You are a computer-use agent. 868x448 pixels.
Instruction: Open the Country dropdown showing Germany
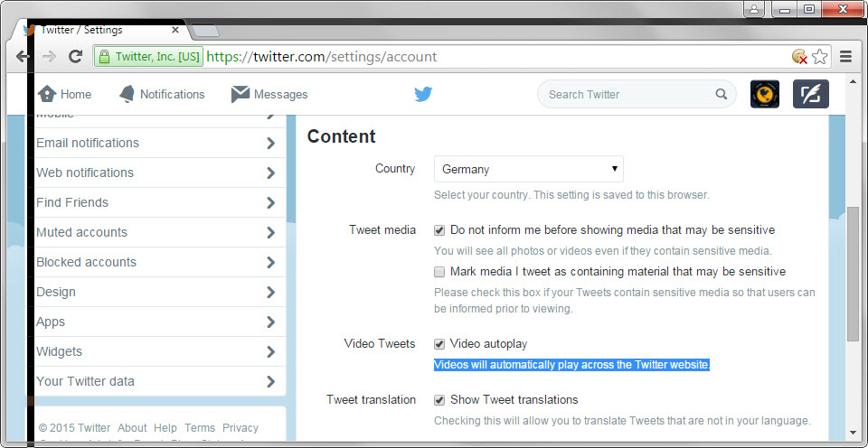pyautogui.click(x=529, y=169)
